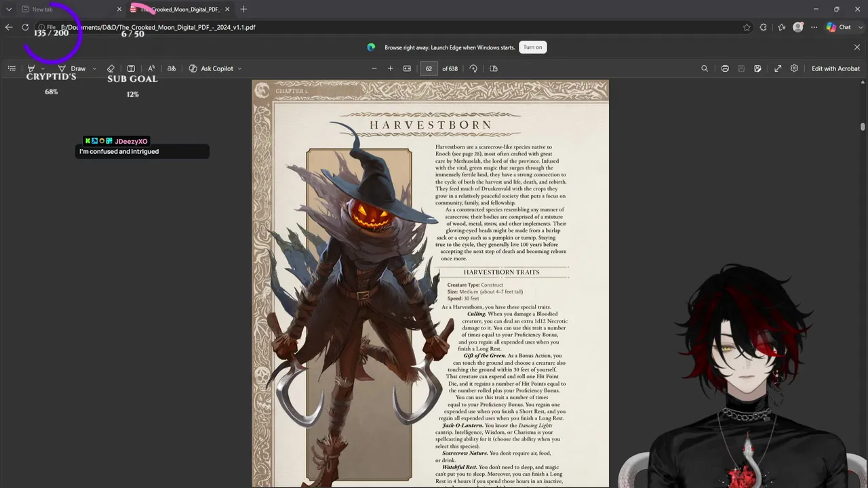868x488 pixels.
Task: Open the tab actions menu chevron
Action: click(9, 9)
